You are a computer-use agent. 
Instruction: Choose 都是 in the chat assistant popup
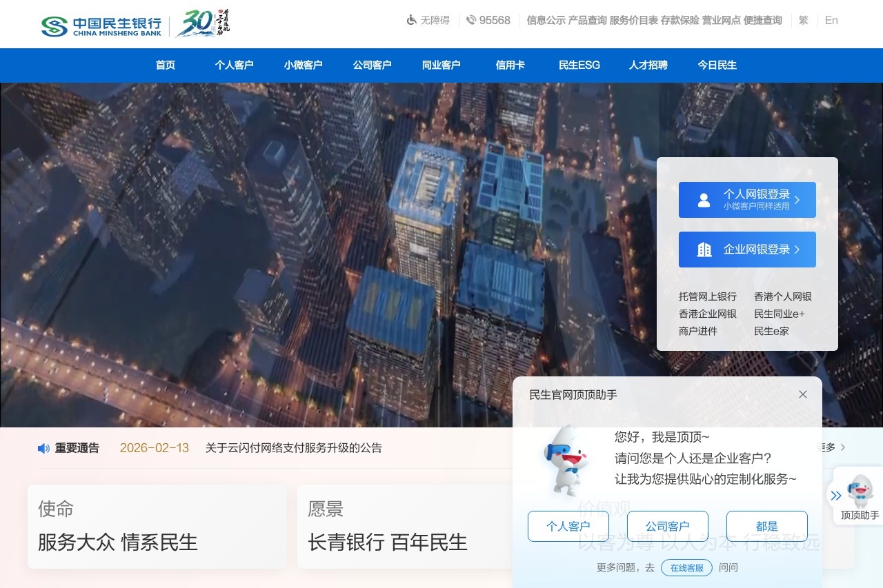[x=767, y=526]
